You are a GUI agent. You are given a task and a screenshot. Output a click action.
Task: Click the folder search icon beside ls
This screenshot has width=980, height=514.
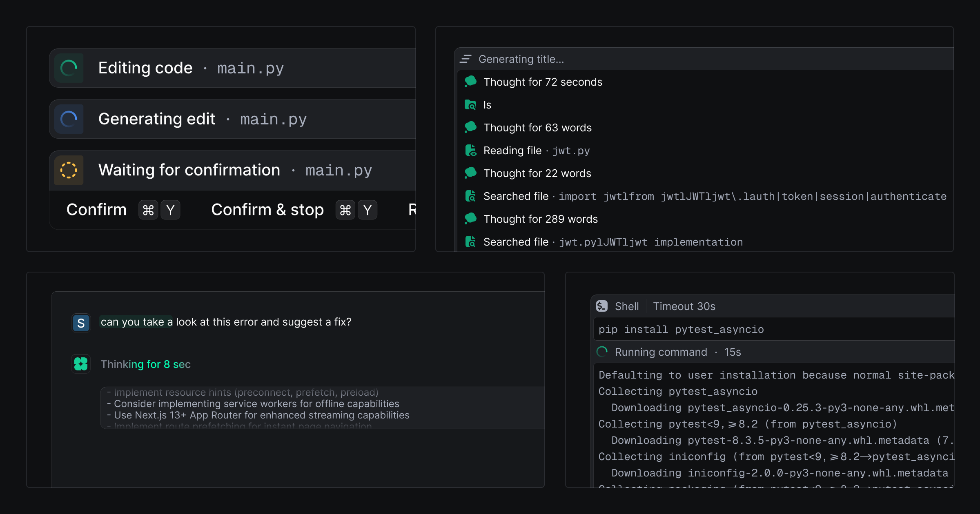tap(470, 105)
